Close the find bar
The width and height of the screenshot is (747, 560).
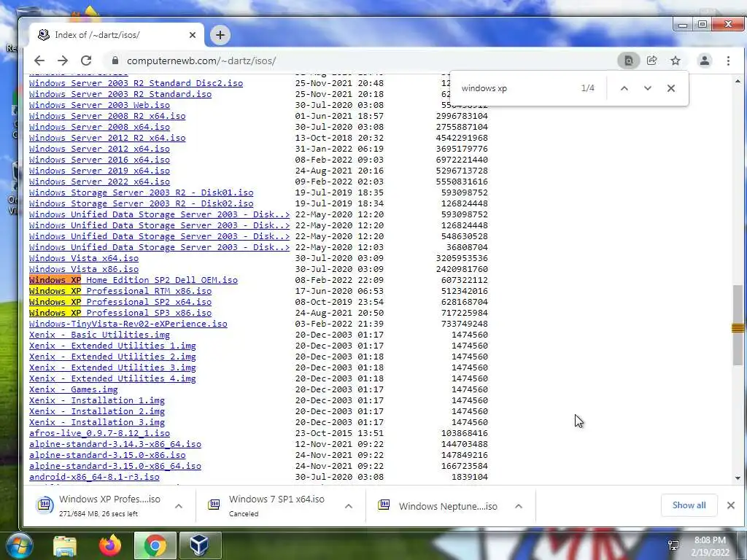click(x=671, y=88)
